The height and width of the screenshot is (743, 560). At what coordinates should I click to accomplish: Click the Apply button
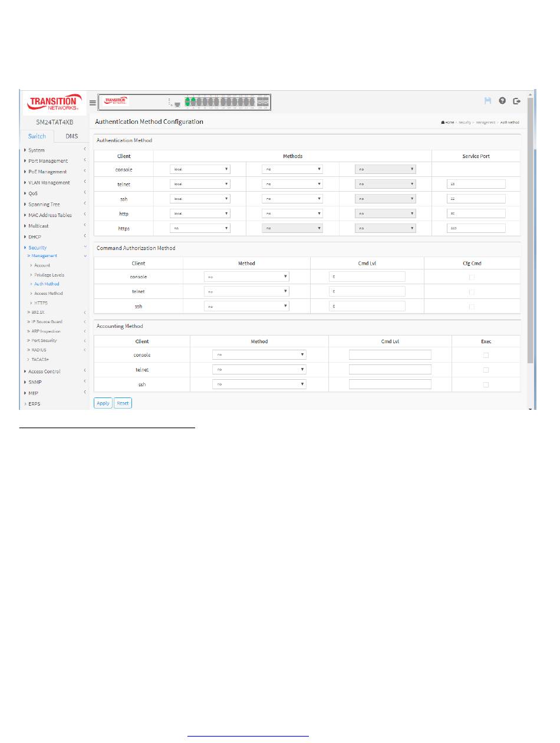103,403
